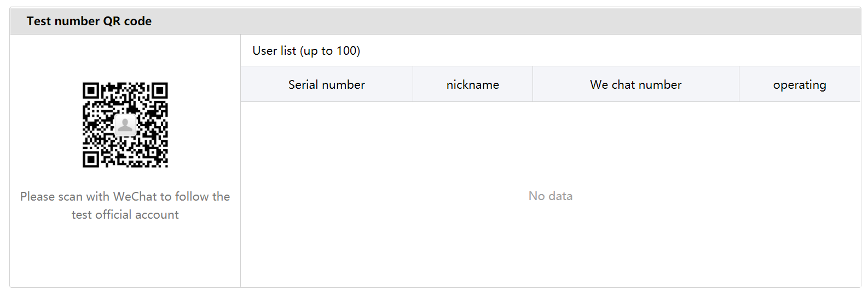The image size is (868, 296).
Task: Click the "operating" column header
Action: pyautogui.click(x=800, y=84)
